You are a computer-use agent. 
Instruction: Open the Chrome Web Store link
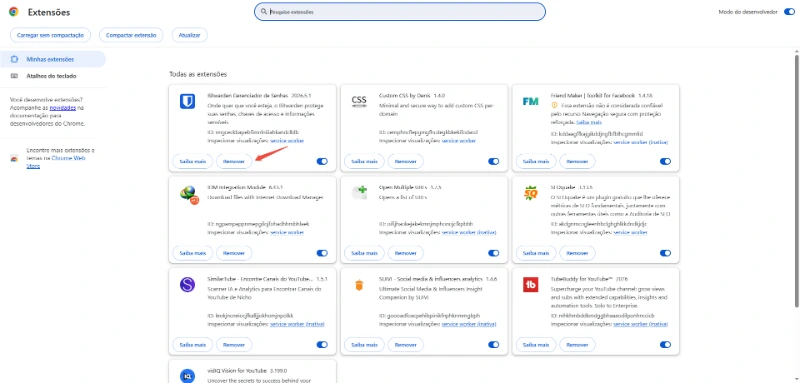click(56, 162)
